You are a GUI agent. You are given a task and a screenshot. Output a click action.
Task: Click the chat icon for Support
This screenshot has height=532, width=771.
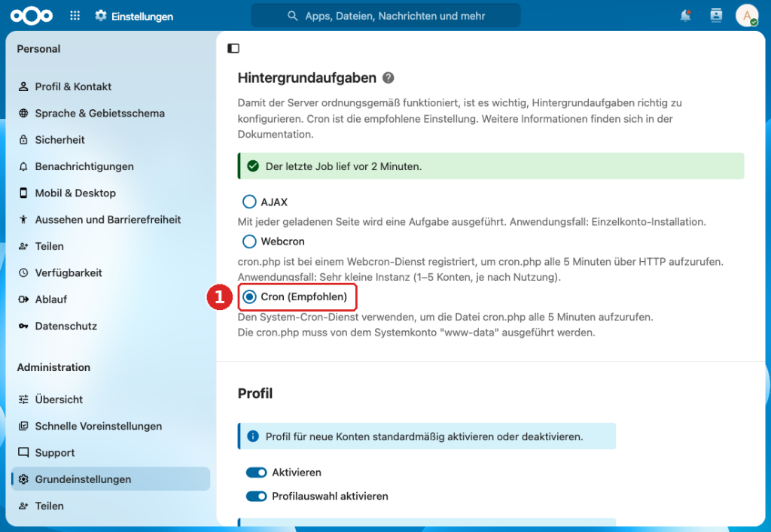(23, 452)
